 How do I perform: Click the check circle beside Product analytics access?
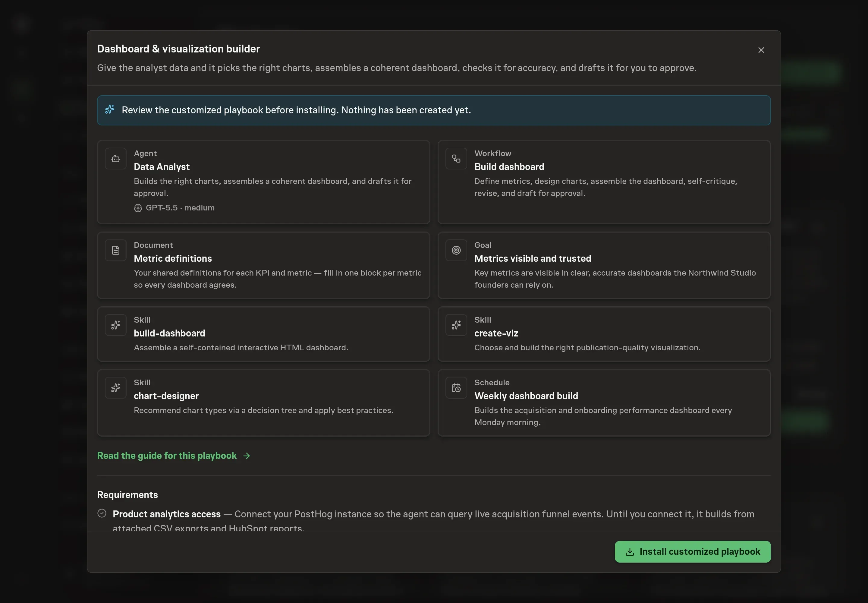point(102,513)
